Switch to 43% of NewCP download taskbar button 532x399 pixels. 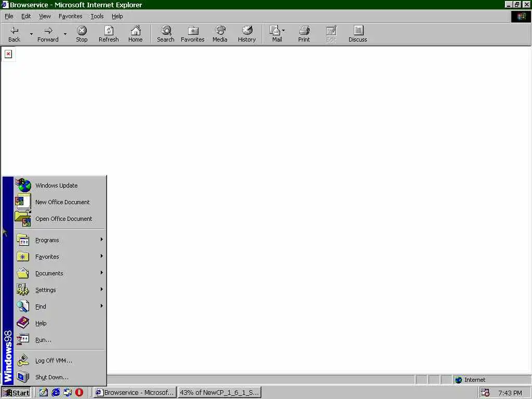pyautogui.click(x=219, y=393)
